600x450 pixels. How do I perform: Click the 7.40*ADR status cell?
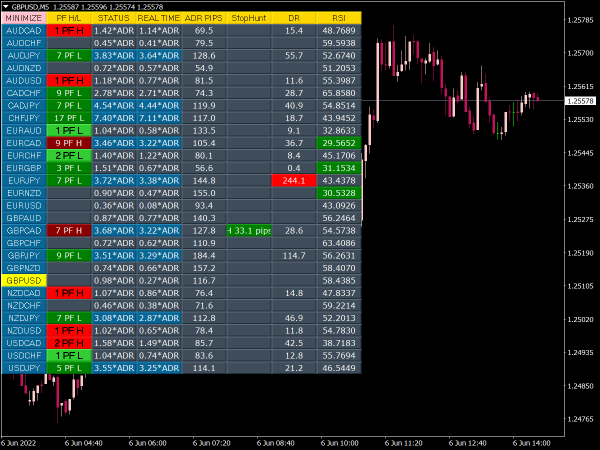coord(114,118)
